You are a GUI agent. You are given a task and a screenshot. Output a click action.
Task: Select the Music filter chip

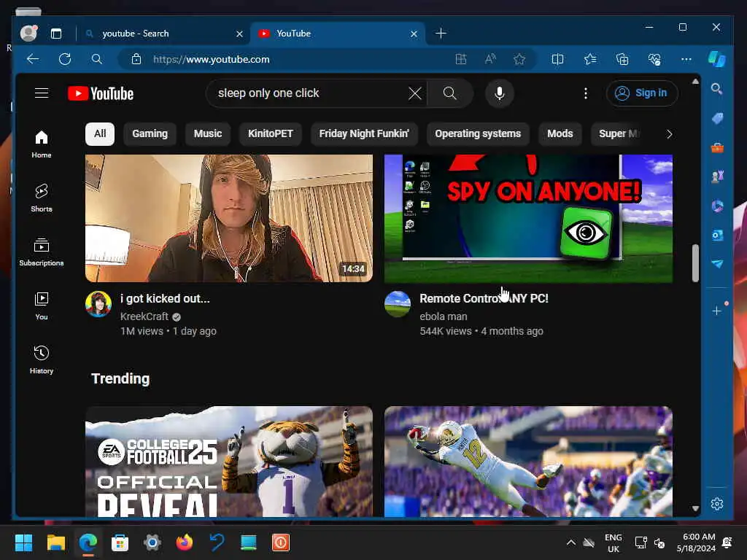(208, 134)
